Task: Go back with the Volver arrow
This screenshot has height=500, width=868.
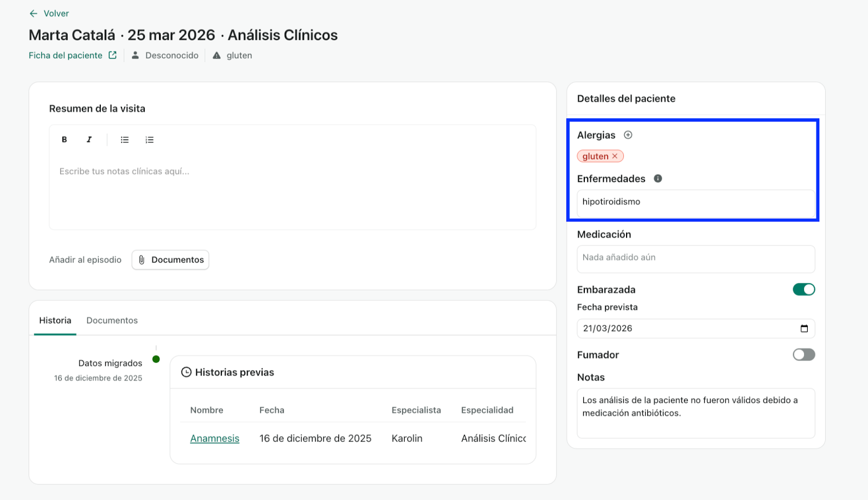Action: pyautogui.click(x=34, y=14)
